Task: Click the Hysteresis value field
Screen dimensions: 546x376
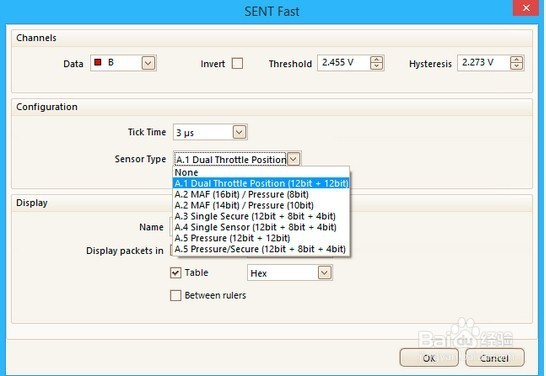Action: point(483,63)
